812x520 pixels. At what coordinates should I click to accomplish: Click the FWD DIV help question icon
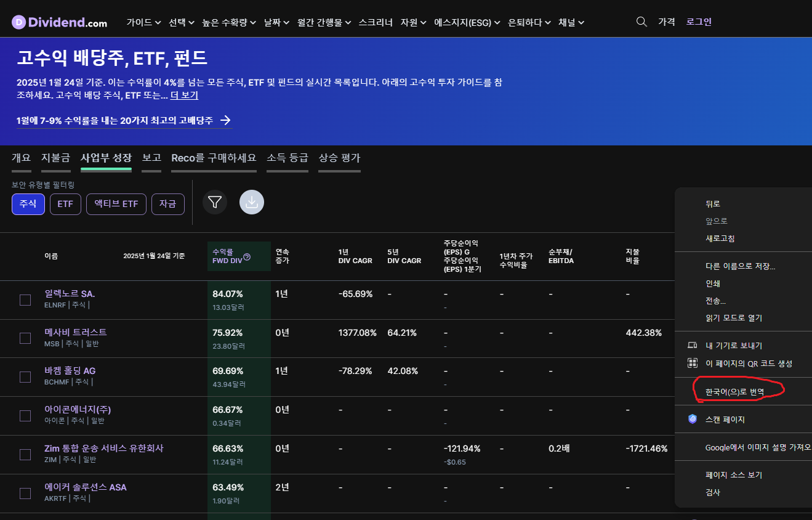(x=247, y=257)
